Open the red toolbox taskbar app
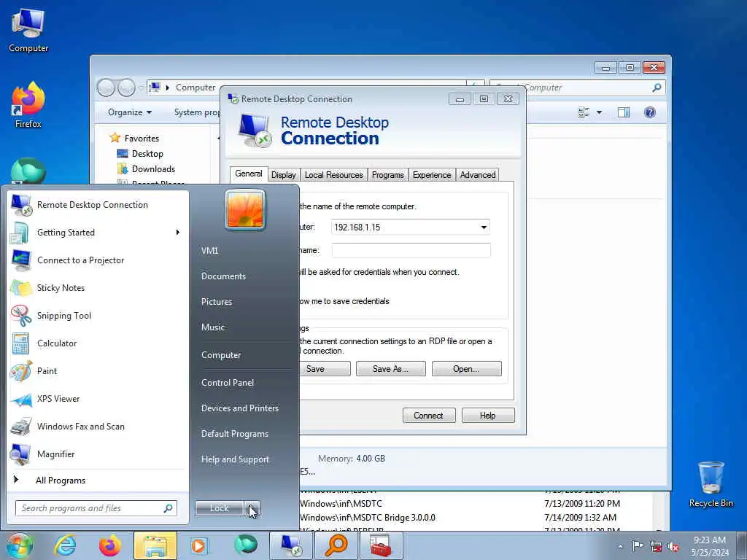This screenshot has height=560, width=747. (x=381, y=545)
